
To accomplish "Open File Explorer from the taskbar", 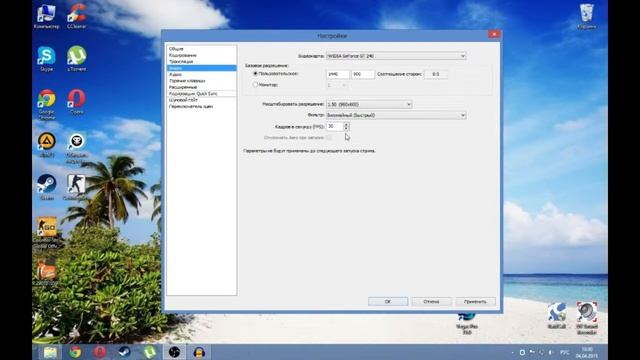I will click(x=50, y=352).
